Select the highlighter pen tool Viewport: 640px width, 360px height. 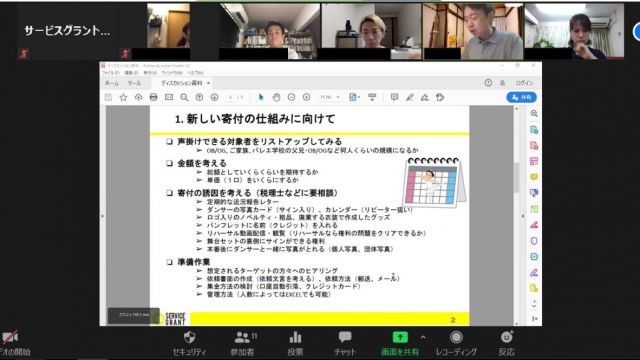point(409,97)
